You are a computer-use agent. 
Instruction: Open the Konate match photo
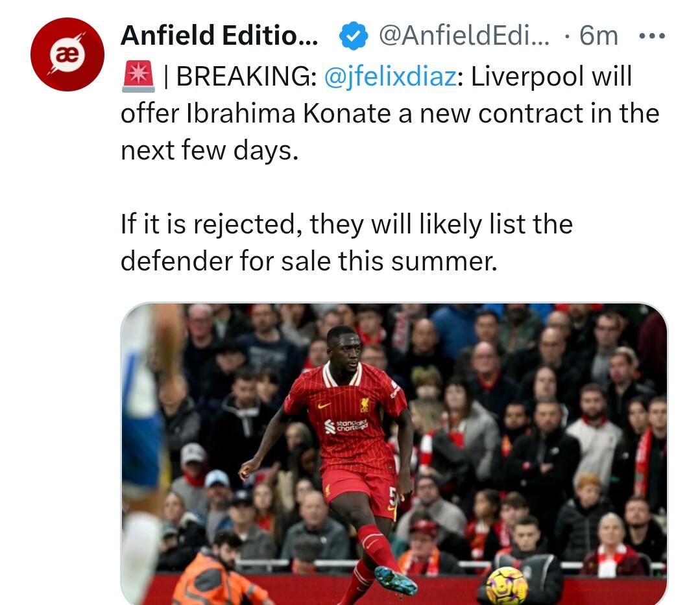coord(394,454)
